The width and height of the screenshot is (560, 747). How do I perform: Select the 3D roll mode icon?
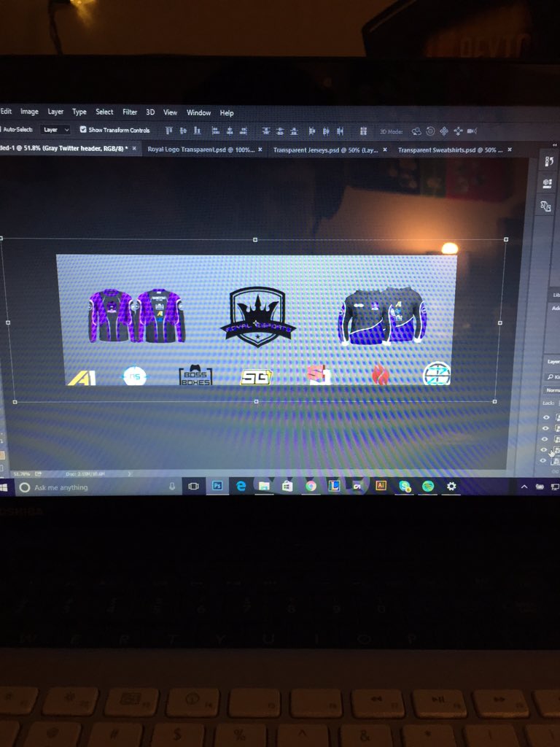[430, 131]
